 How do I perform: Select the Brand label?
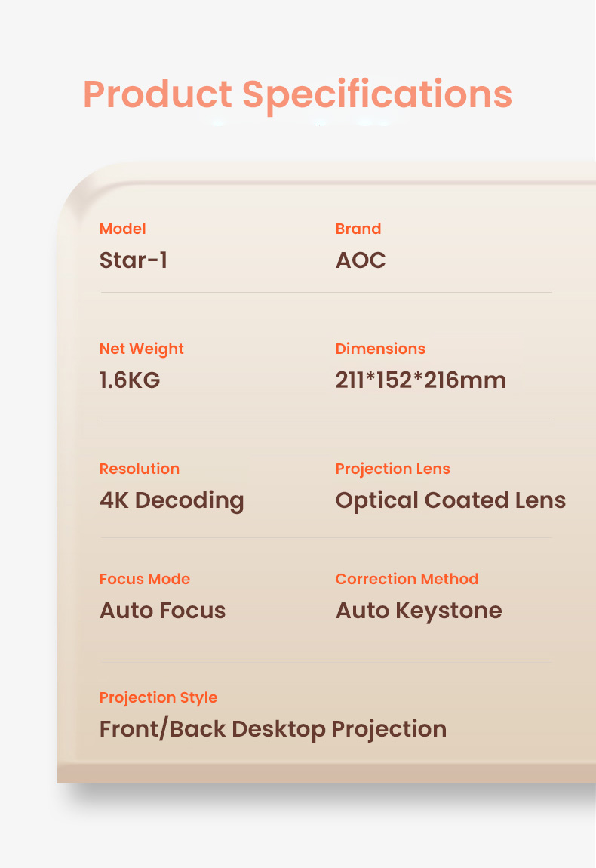[358, 229]
